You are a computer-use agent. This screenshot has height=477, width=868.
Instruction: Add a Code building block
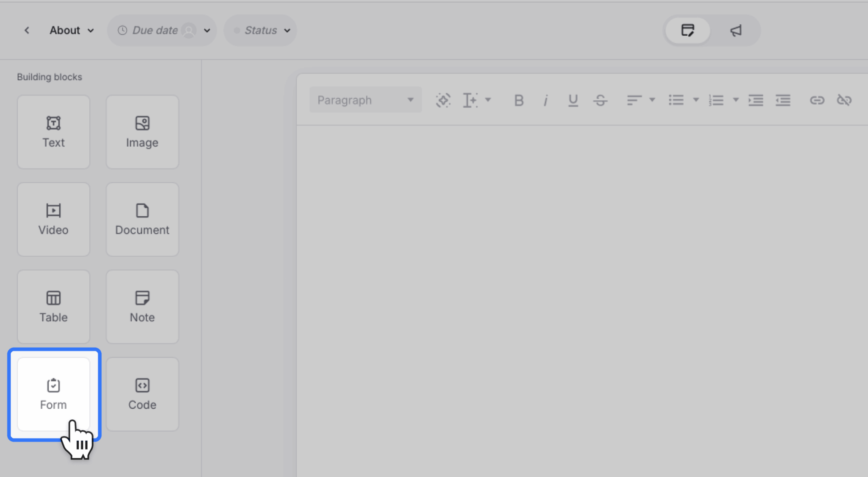pyautogui.click(x=142, y=394)
